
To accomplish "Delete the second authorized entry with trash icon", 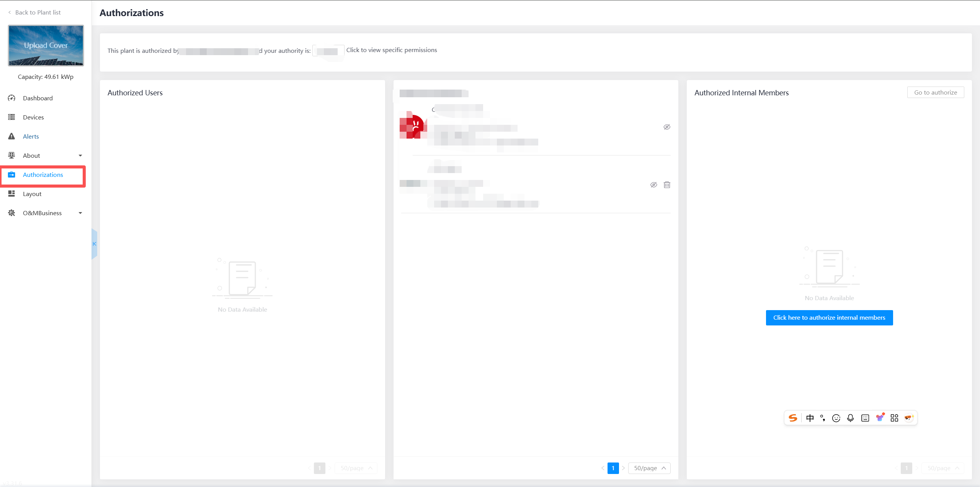I will pos(667,185).
